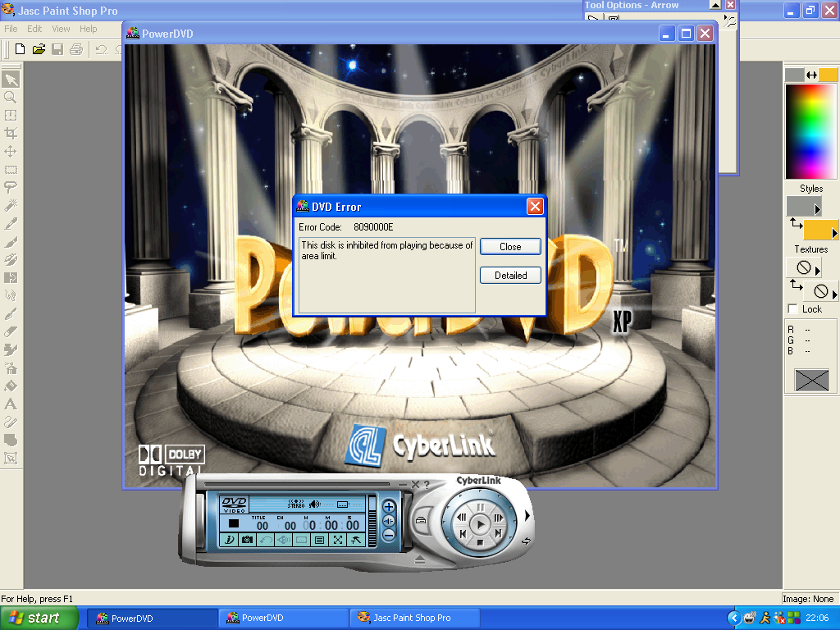The width and height of the screenshot is (840, 630).
Task: Open PowerDVD configuration hammer icon
Action: click(356, 540)
